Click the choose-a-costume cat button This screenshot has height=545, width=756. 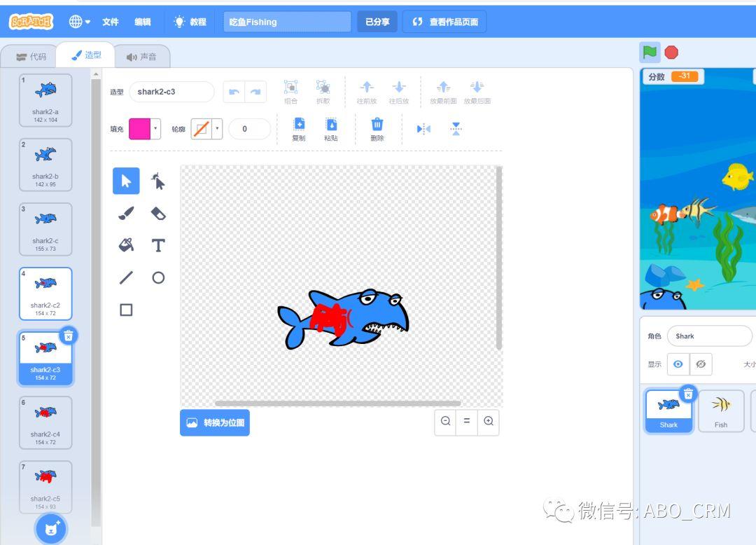click(51, 529)
